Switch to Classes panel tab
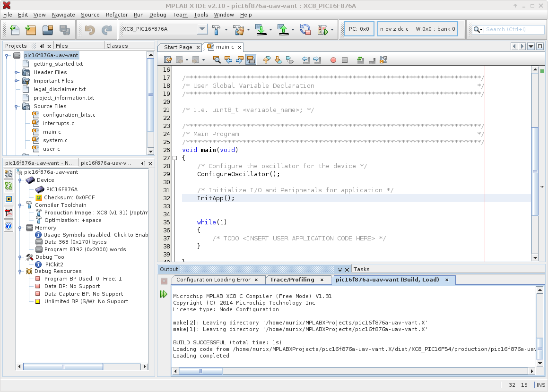 point(117,46)
